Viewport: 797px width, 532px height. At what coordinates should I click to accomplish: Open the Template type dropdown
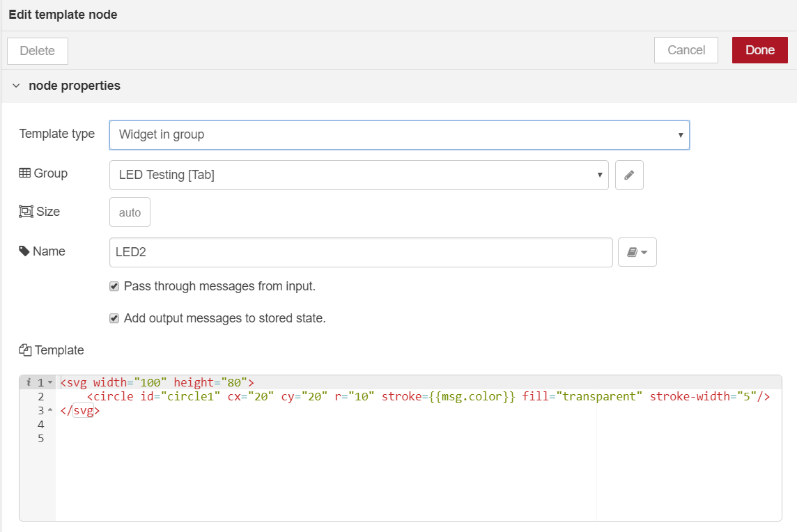[399, 135]
